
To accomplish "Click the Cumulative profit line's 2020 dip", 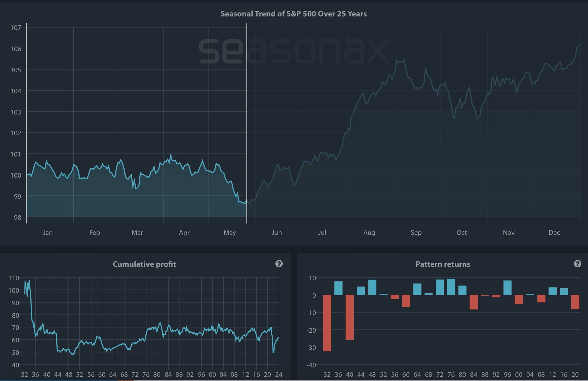I will pos(273,352).
